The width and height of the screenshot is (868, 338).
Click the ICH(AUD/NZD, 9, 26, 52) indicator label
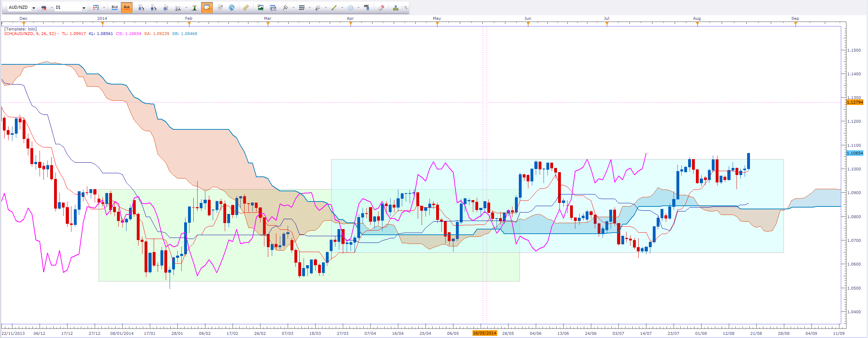click(x=30, y=34)
